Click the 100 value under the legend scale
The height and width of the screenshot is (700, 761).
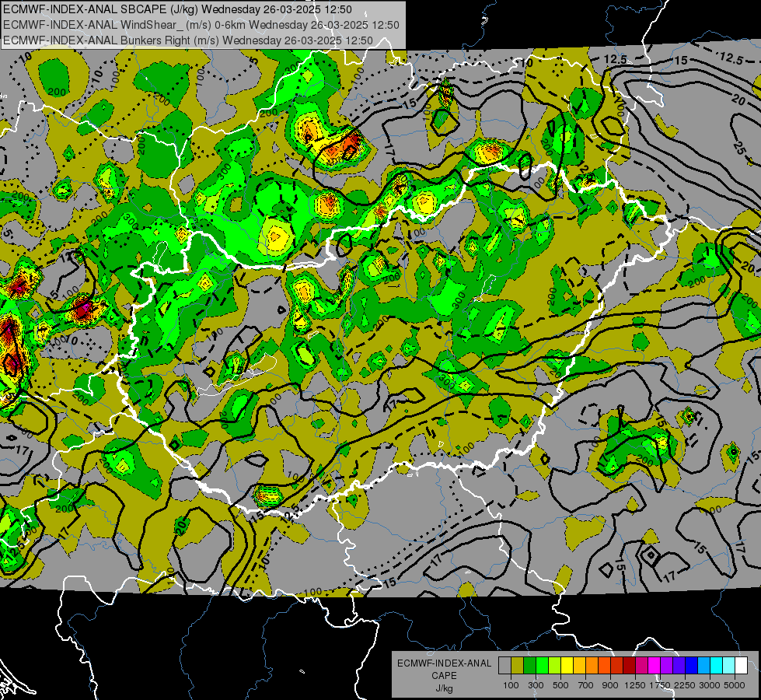tap(511, 685)
